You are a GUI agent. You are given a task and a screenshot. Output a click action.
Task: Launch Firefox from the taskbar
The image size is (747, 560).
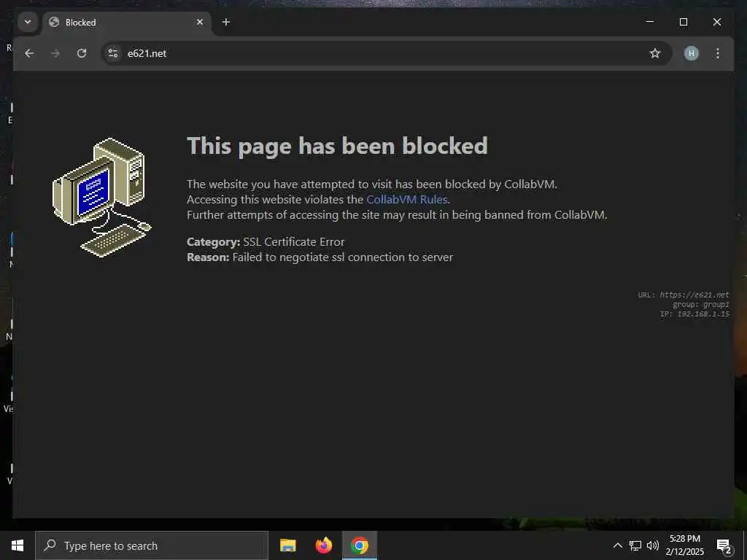(323, 545)
